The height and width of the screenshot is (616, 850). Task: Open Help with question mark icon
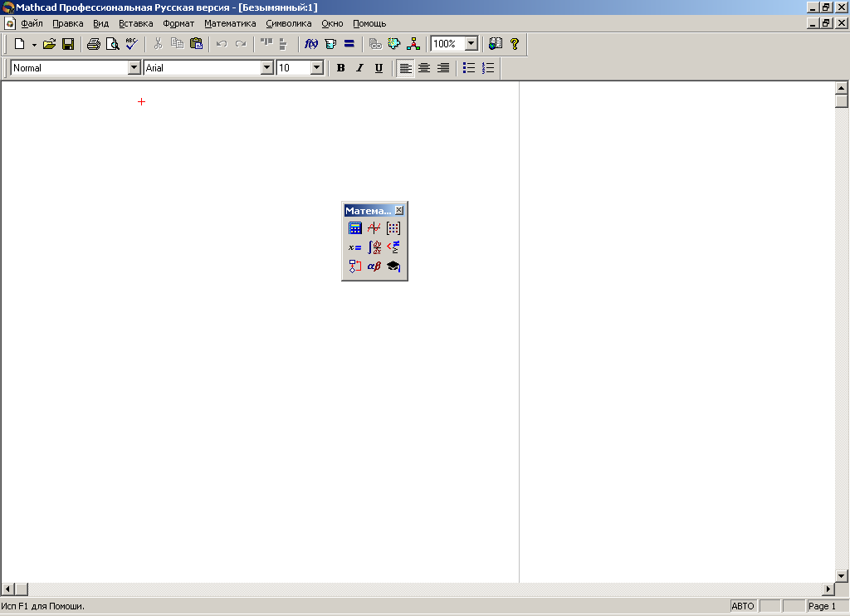pos(515,44)
